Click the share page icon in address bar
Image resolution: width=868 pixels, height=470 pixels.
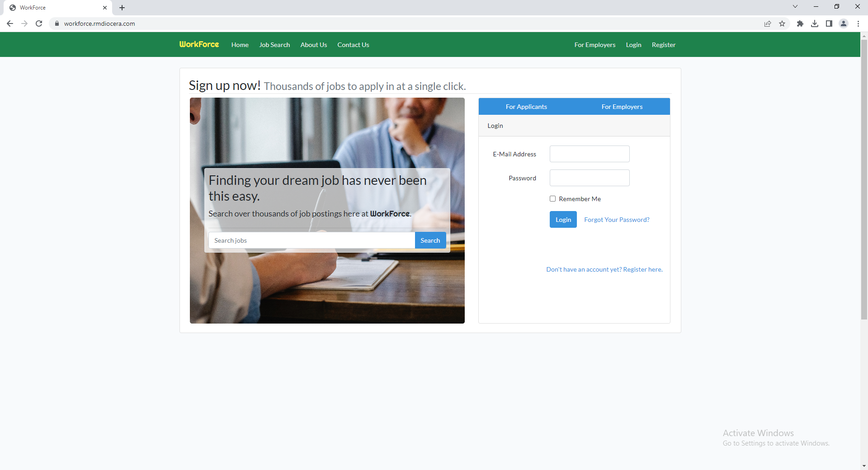[767, 23]
